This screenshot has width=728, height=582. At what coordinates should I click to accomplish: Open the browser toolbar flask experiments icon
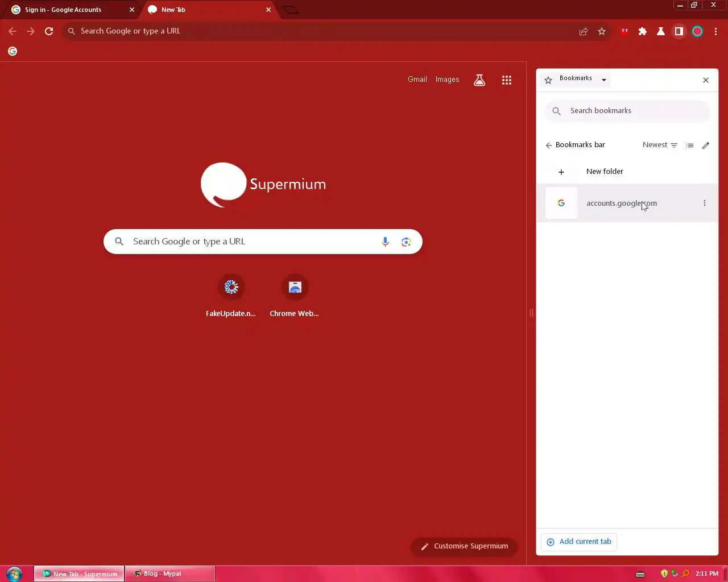point(661,31)
